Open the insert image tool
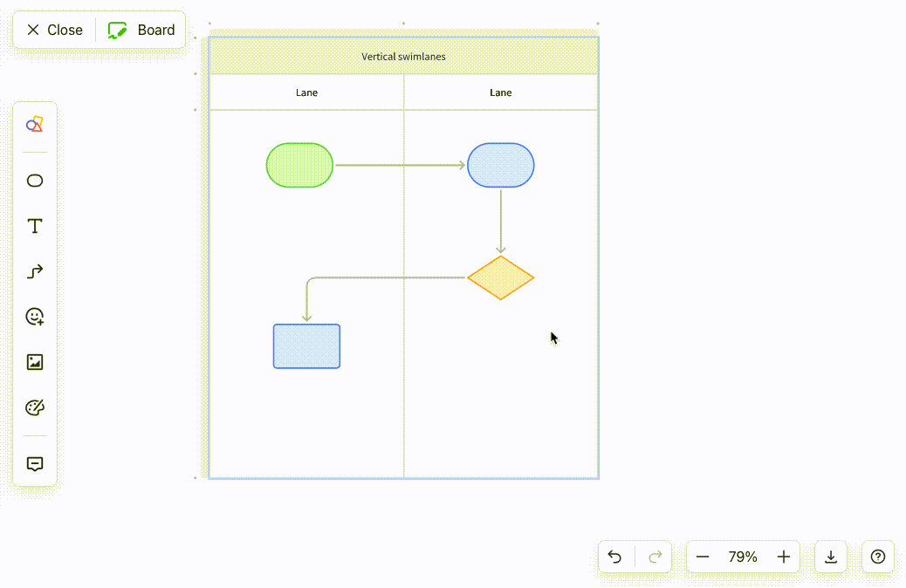Image resolution: width=906 pixels, height=588 pixels. point(34,362)
